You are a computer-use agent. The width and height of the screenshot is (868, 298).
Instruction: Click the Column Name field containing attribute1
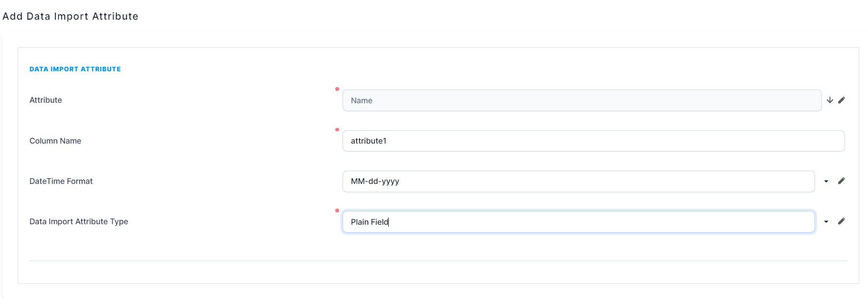tap(541, 141)
